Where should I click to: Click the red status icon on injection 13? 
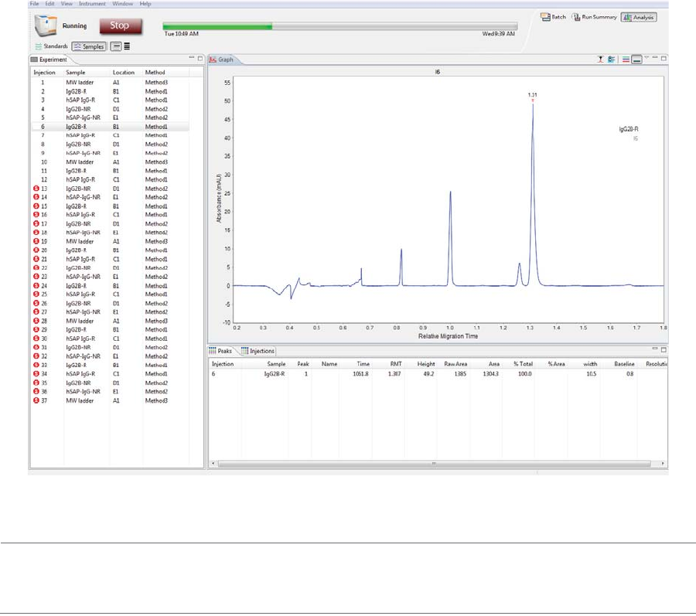[36, 189]
